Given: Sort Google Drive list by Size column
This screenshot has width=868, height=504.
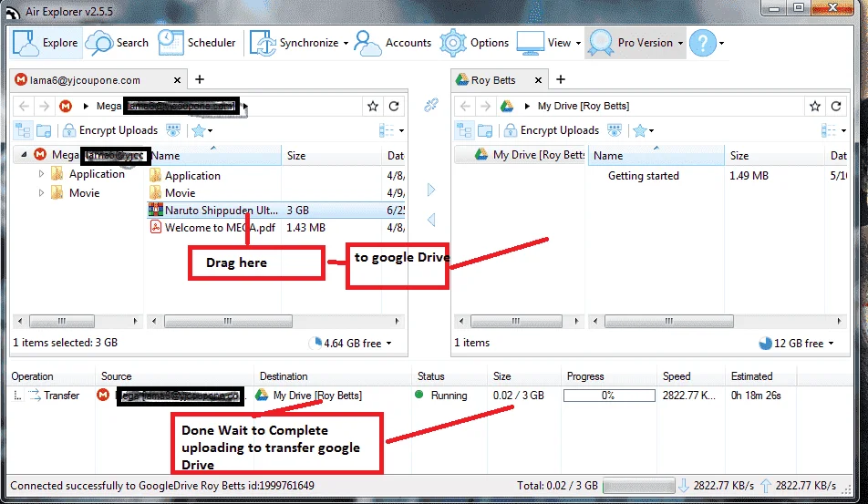Looking at the screenshot, I should pos(774,156).
